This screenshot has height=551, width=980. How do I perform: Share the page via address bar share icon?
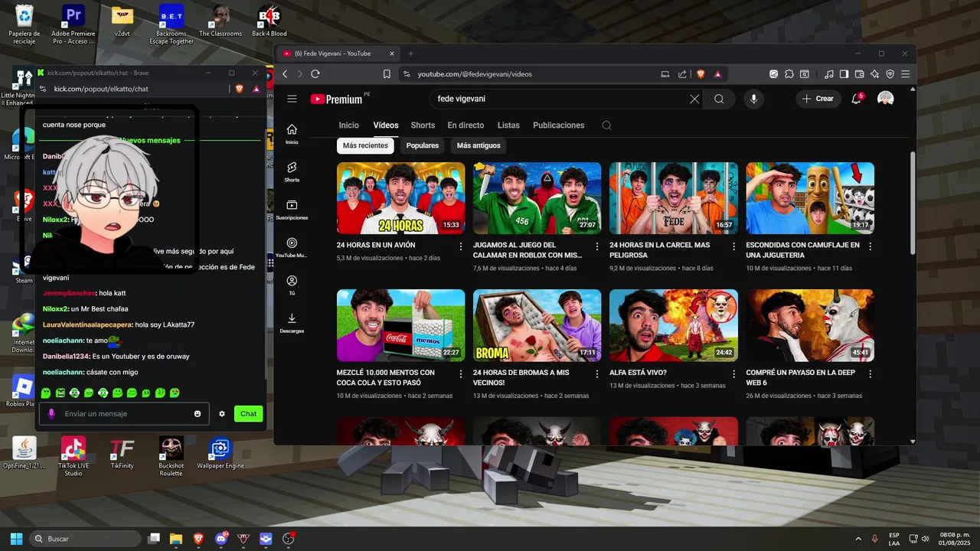tap(682, 74)
